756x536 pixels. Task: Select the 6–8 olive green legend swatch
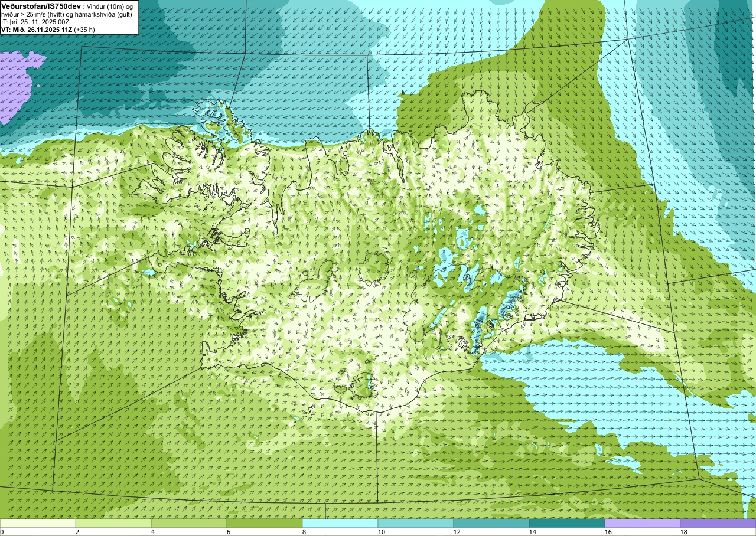click(x=265, y=523)
